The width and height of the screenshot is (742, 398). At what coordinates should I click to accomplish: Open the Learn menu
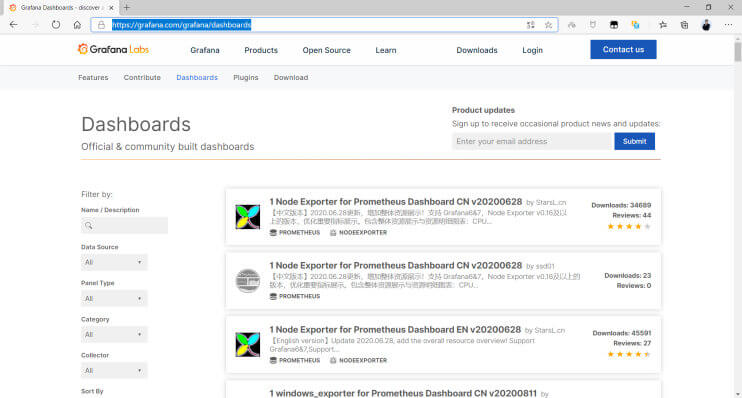tap(386, 50)
